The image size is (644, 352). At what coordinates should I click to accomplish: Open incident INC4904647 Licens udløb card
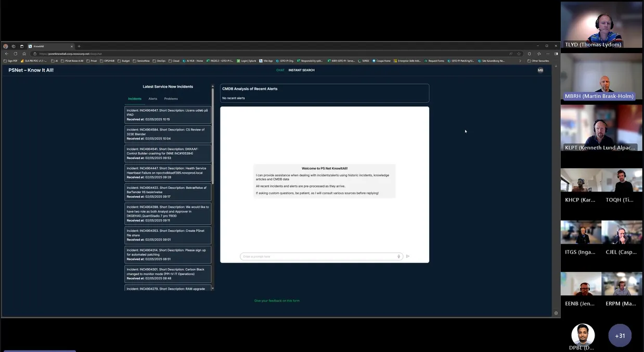pyautogui.click(x=168, y=115)
